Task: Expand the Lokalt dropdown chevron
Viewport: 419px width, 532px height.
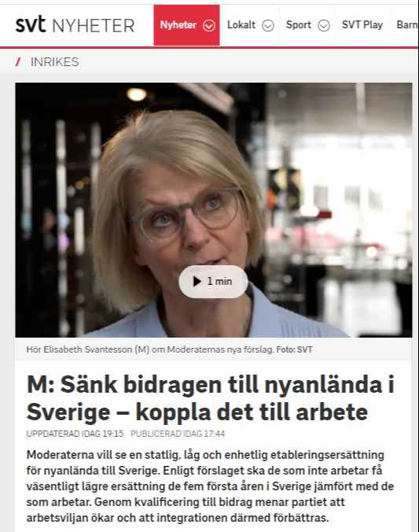Action: tap(268, 25)
